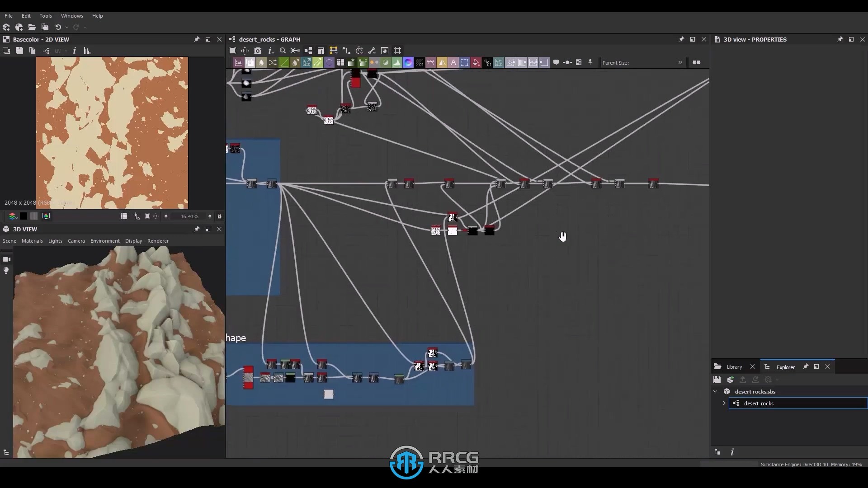Copy the 2D view image to clipboard
The height and width of the screenshot is (488, 868).
[x=32, y=51]
